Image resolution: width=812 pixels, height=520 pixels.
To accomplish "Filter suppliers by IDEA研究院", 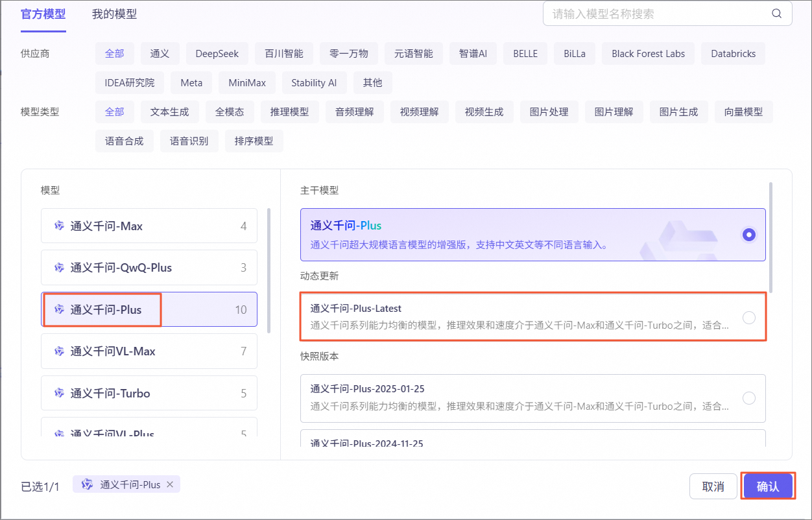I will point(130,83).
